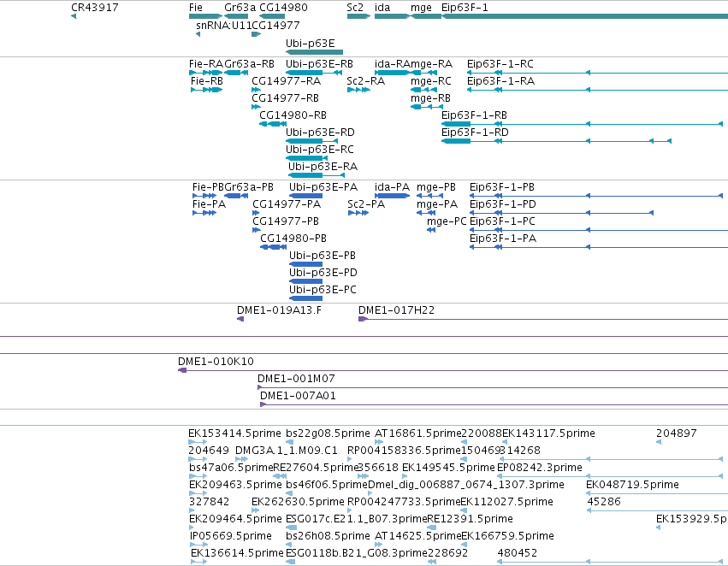Click the Ubi-p63E-PB protein label

point(323,256)
